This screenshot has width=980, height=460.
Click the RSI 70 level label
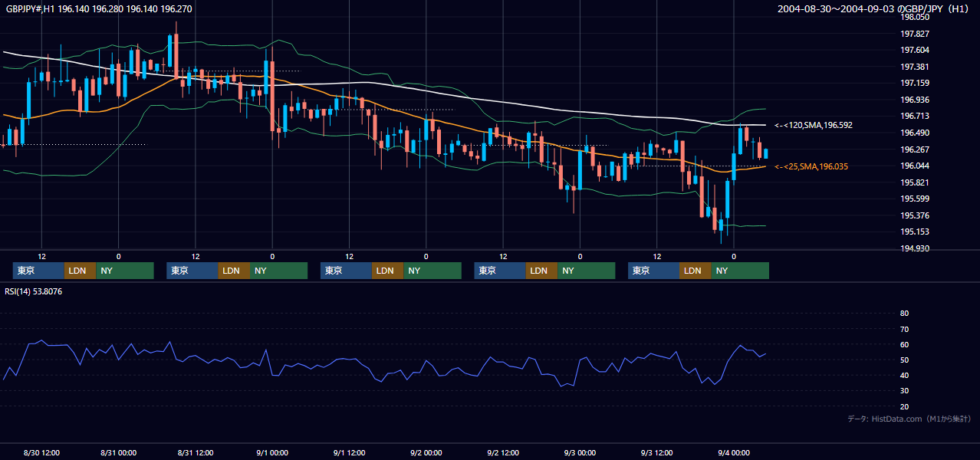pyautogui.click(x=904, y=329)
